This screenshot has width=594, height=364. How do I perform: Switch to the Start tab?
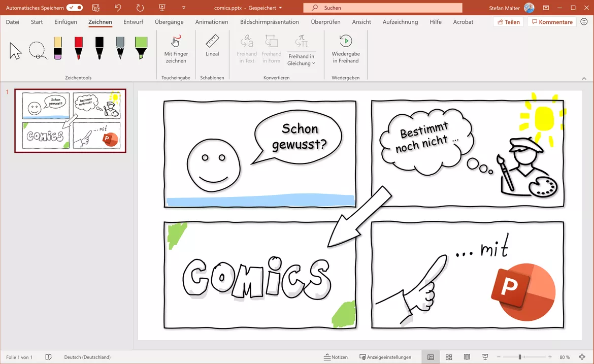click(37, 22)
